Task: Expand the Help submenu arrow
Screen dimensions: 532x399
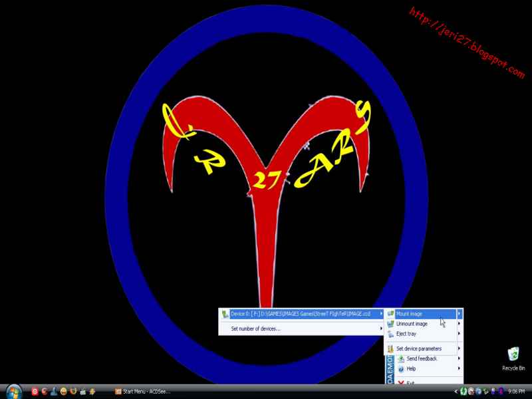Action: pyautogui.click(x=459, y=369)
